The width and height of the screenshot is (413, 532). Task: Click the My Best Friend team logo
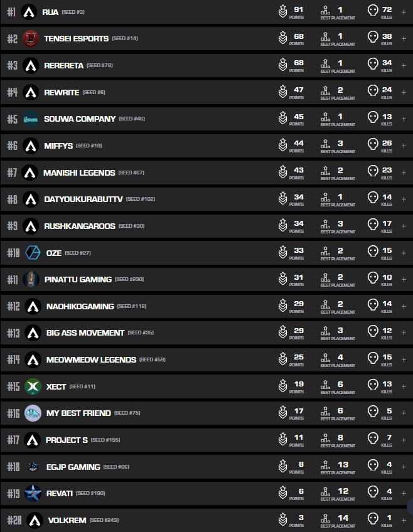[33, 413]
